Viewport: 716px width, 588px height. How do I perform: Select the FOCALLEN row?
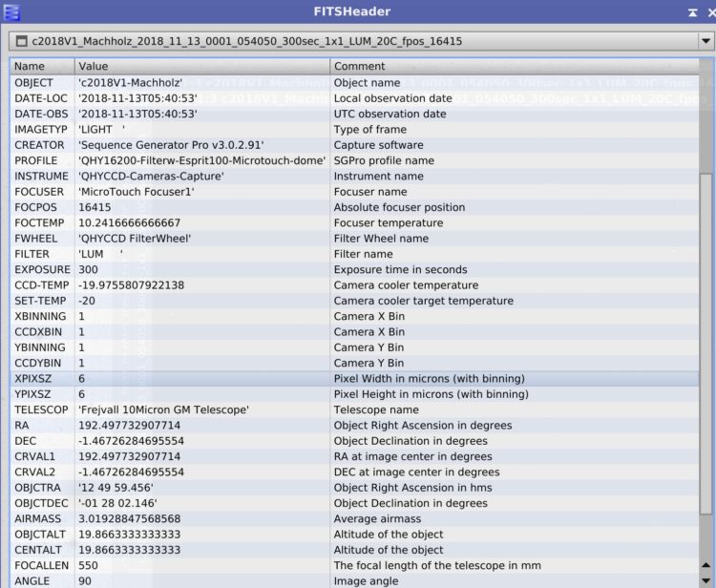tap(354, 565)
